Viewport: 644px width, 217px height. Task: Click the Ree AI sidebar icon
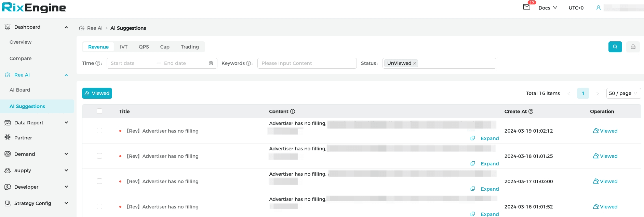(x=8, y=75)
